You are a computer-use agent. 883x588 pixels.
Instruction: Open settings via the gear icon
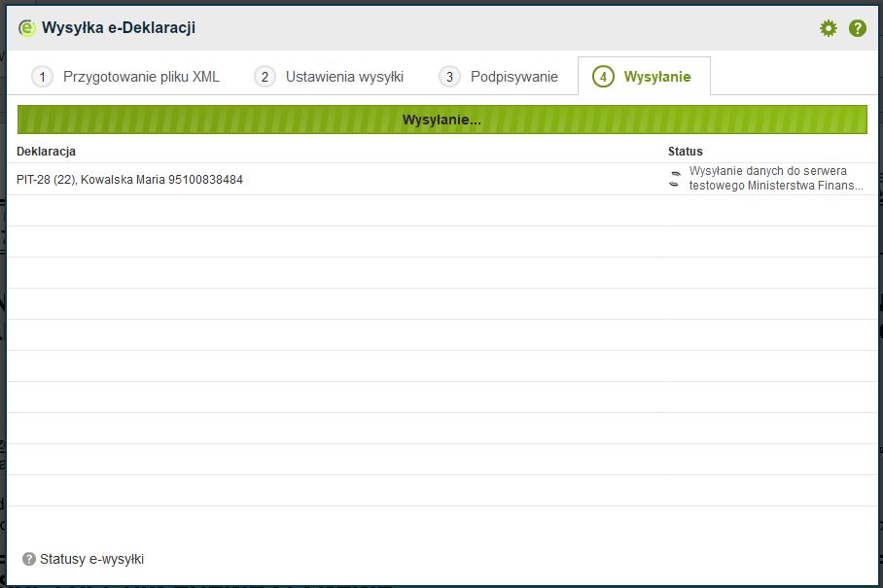click(828, 28)
